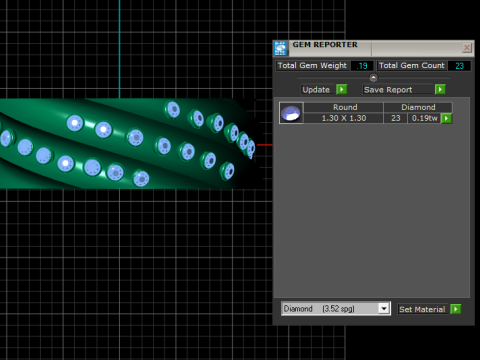The width and height of the screenshot is (480, 360).
Task: Click the Total Gem Weight value .19
Action: [362, 66]
